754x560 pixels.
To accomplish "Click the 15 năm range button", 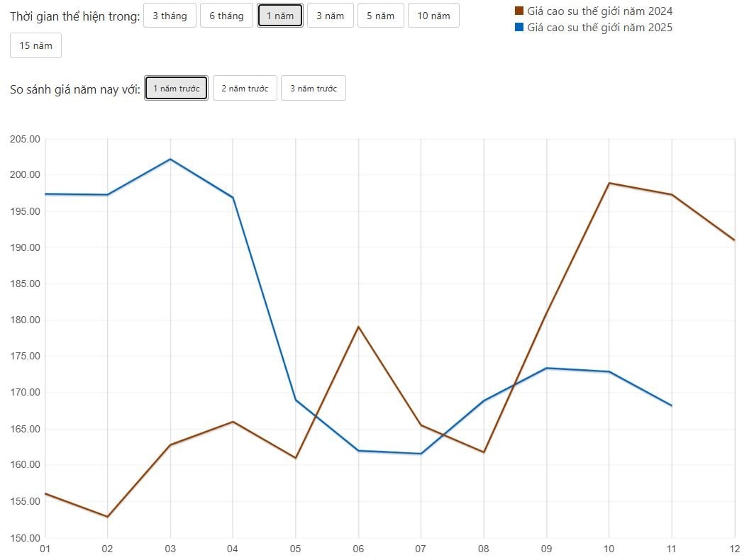I will click(x=35, y=45).
